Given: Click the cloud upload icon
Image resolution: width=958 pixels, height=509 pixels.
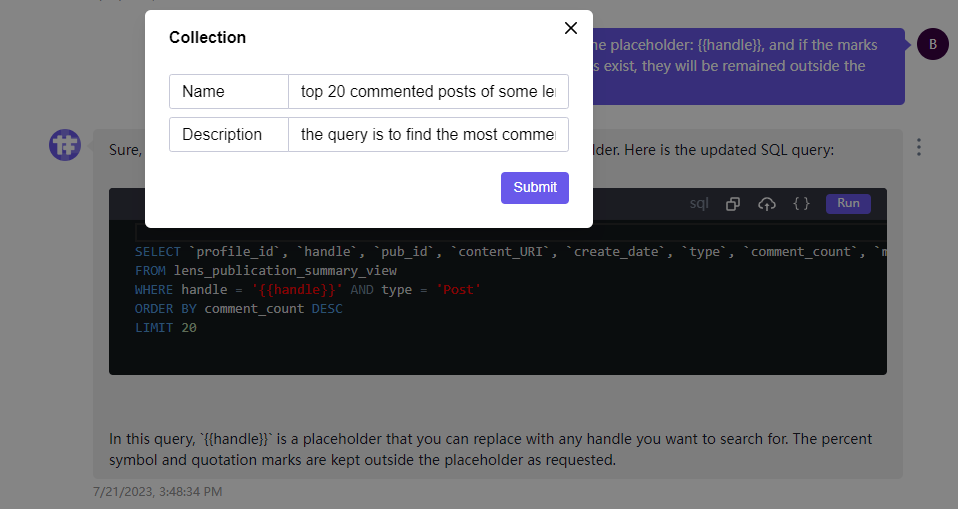Looking at the screenshot, I should click(x=767, y=204).
